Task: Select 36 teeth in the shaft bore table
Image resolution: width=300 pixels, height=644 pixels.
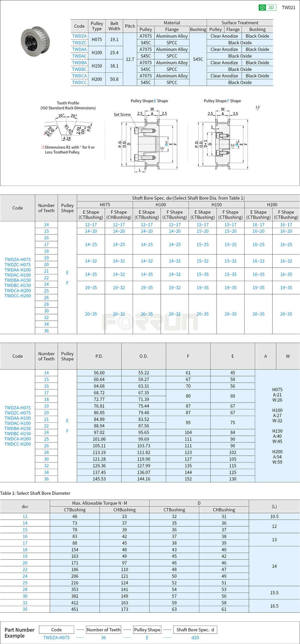Action: [46, 331]
